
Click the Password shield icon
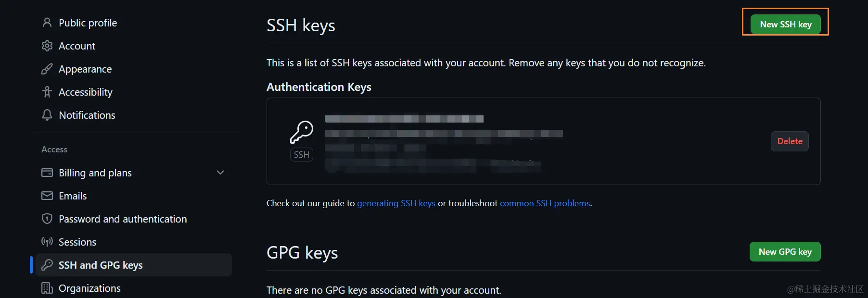click(x=47, y=219)
